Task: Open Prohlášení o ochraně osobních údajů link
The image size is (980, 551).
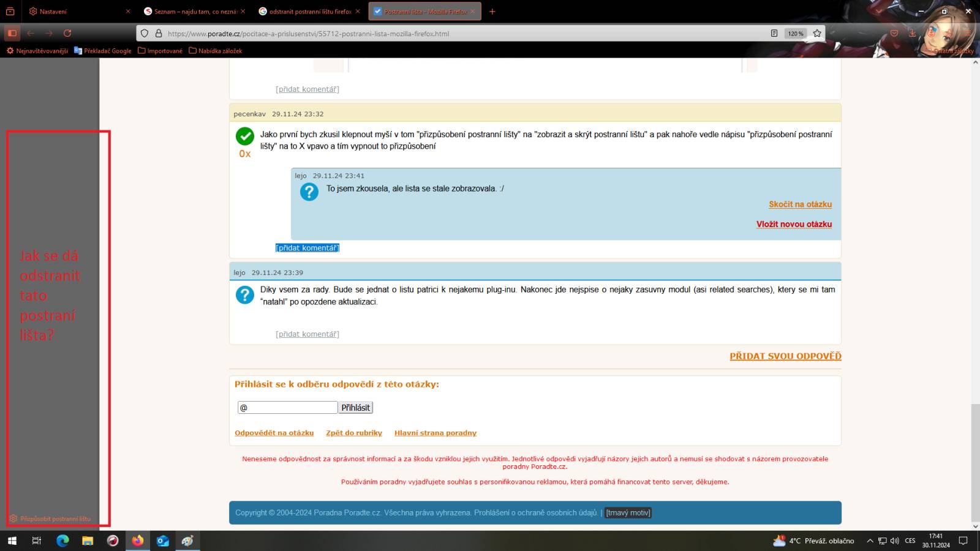Action: tap(536, 513)
